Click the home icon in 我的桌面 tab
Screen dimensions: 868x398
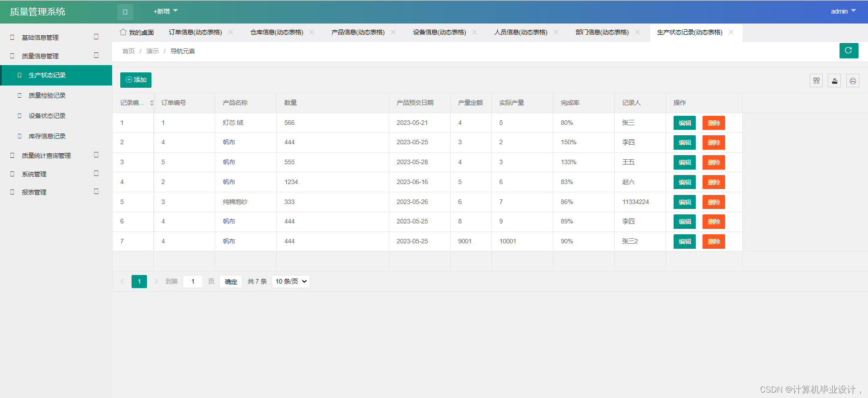(x=123, y=32)
